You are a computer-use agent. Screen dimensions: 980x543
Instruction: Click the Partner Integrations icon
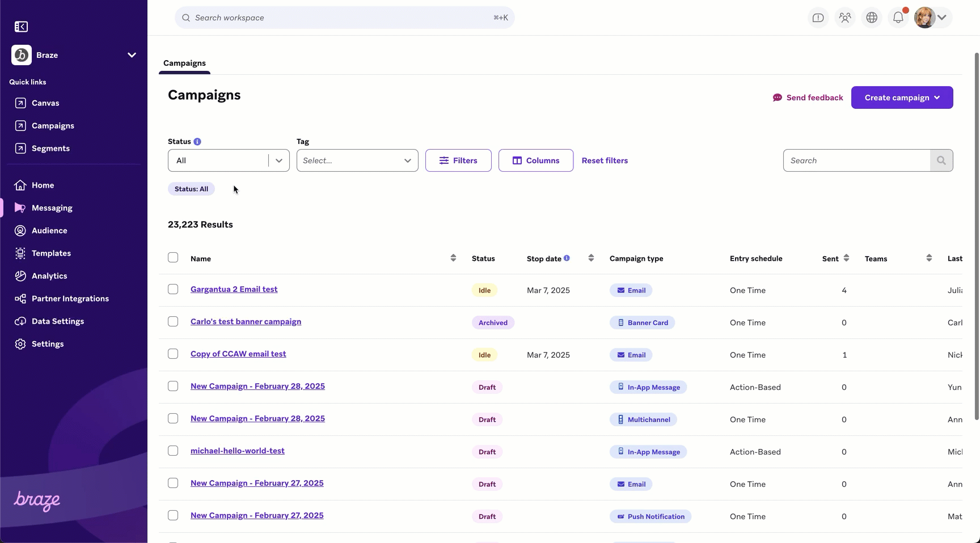click(20, 299)
